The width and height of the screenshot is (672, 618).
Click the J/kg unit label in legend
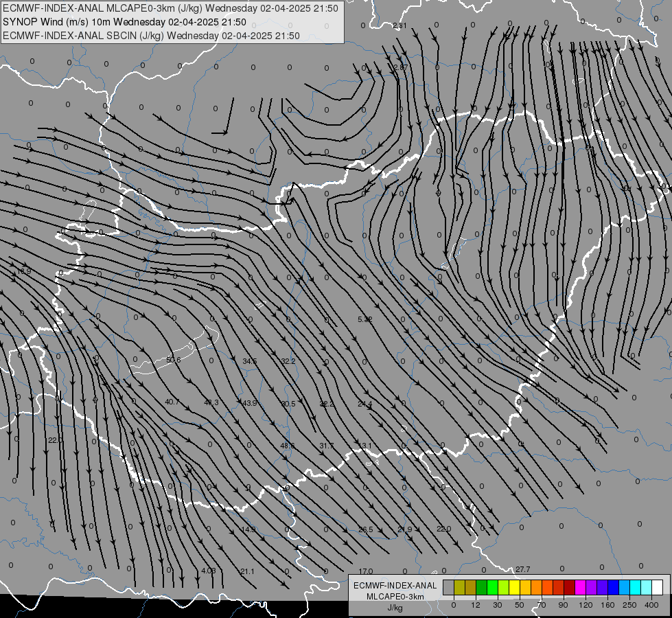click(x=395, y=608)
